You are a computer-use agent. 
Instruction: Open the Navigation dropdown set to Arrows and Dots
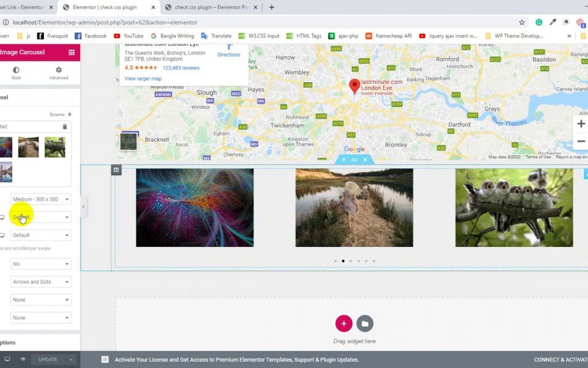pyautogui.click(x=40, y=281)
